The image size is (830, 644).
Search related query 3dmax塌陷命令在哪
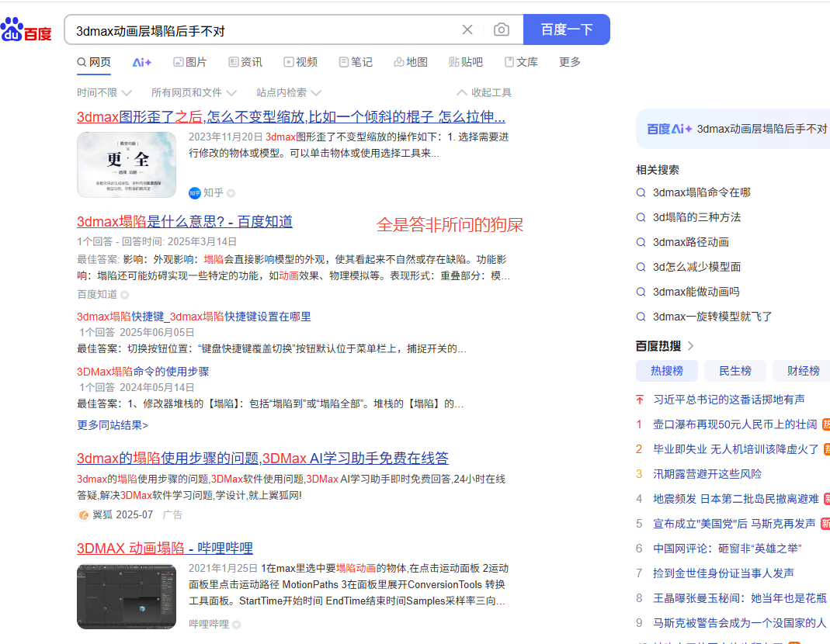click(701, 192)
